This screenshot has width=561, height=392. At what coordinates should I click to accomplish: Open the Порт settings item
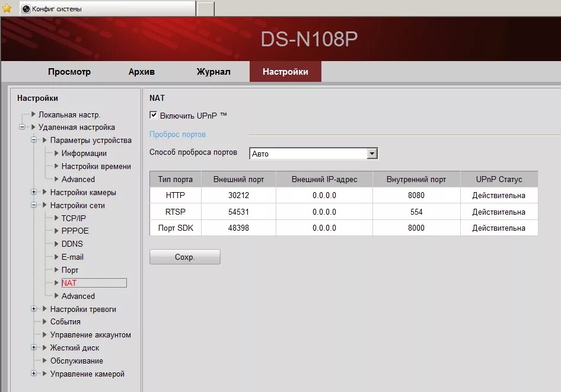coord(70,270)
